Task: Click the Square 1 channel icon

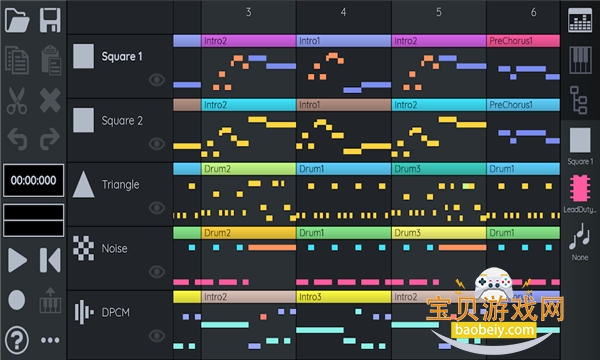Action: pos(83,56)
